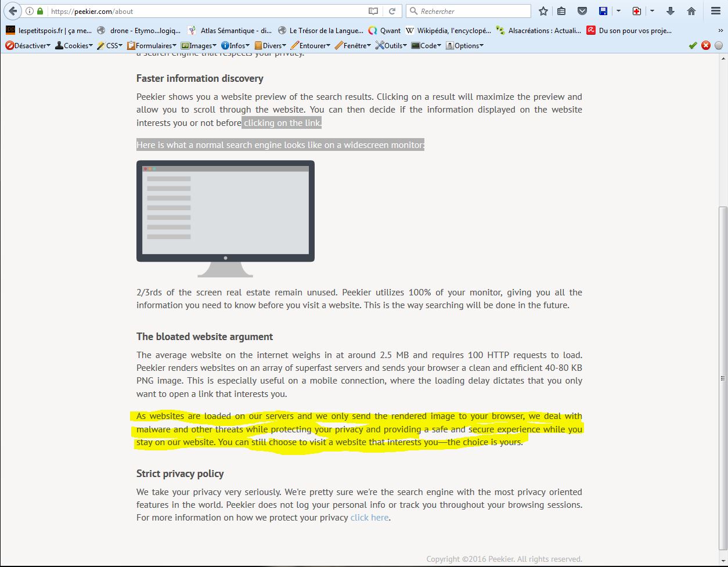Expand the Cookies toolbar dropdown
Viewport: 728px width, 567px height.
(x=74, y=45)
